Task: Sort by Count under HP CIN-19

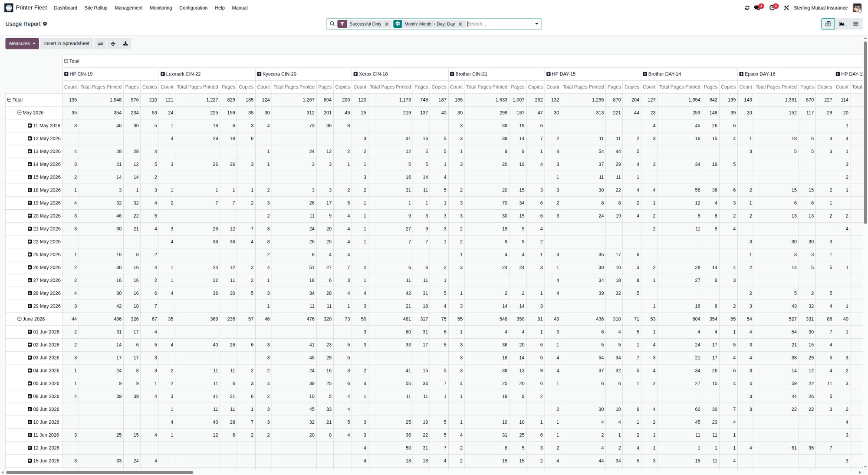Action: click(x=71, y=87)
